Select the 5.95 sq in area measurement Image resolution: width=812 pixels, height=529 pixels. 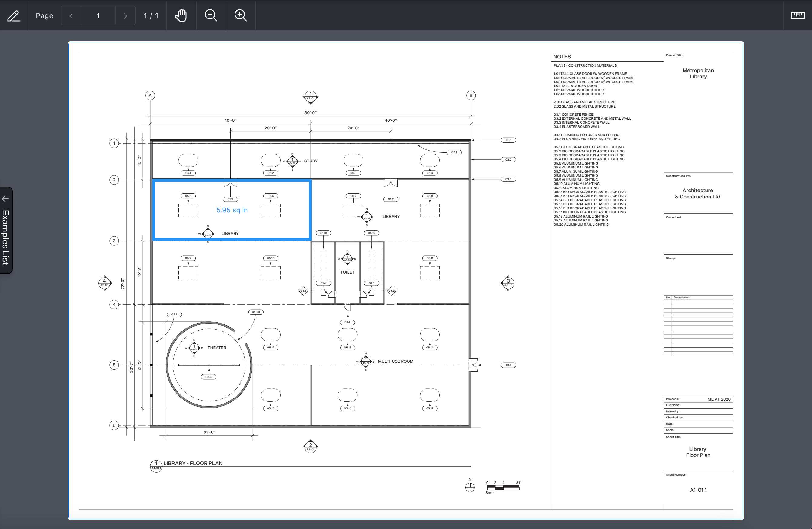point(232,210)
